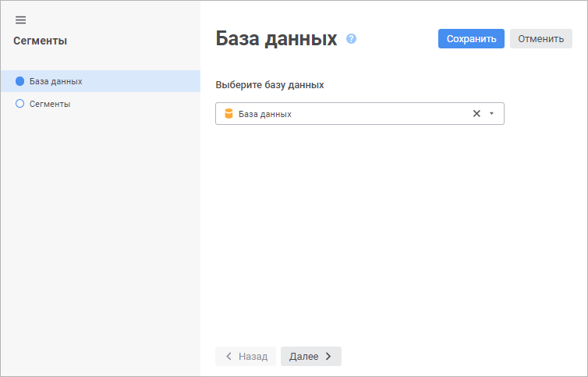Click the Выберите базу данных label
This screenshot has width=588, height=377.
tap(270, 84)
